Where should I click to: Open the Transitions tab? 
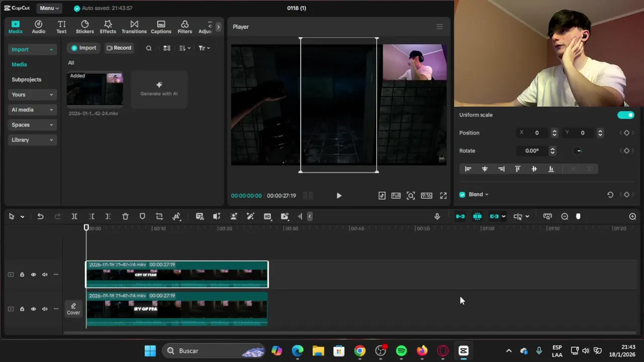tap(134, 27)
